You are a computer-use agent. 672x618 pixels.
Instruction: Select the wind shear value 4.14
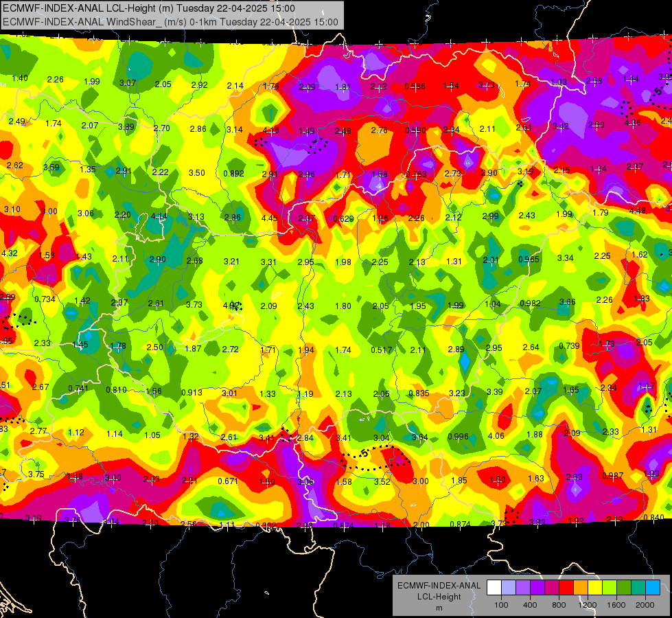coord(159,216)
